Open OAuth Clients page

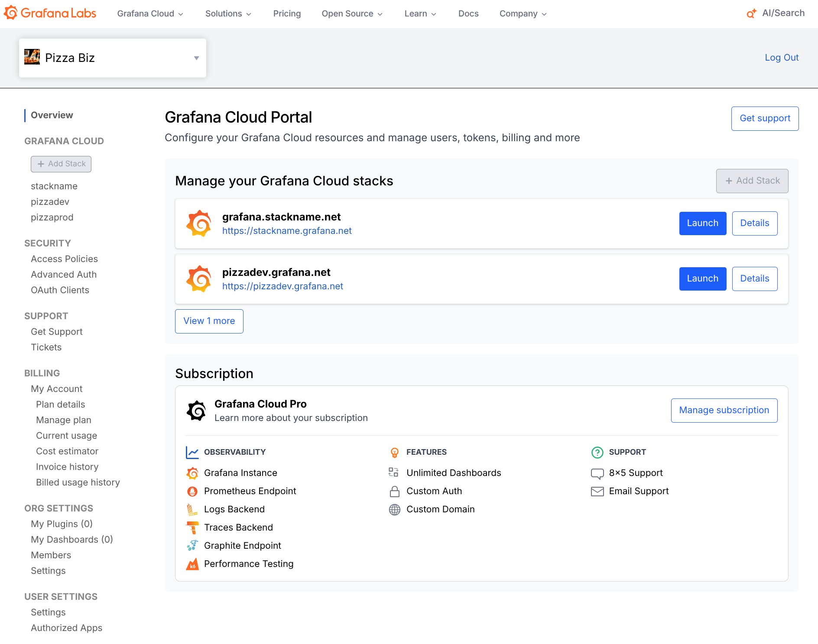pyautogui.click(x=60, y=290)
